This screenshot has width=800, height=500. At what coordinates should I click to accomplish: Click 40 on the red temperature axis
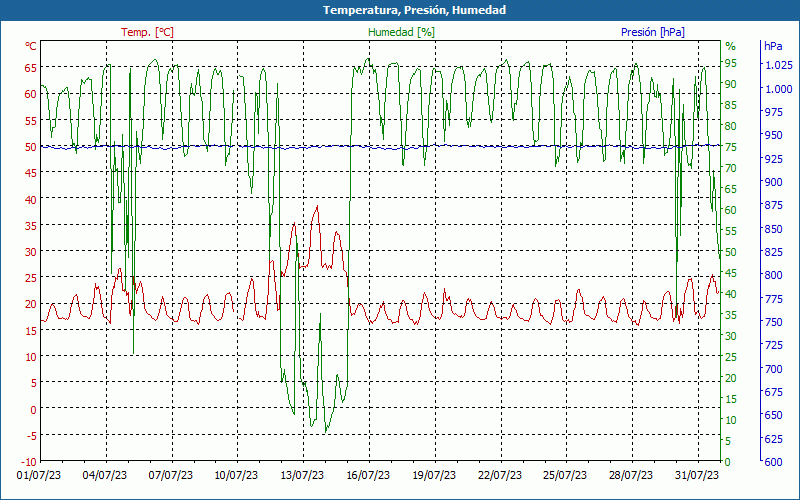tap(31, 199)
